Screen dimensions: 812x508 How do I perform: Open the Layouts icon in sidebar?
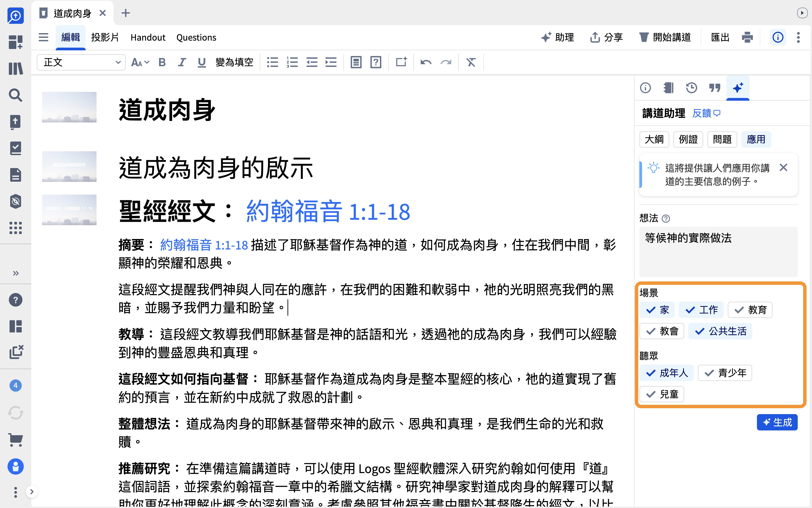[15, 326]
